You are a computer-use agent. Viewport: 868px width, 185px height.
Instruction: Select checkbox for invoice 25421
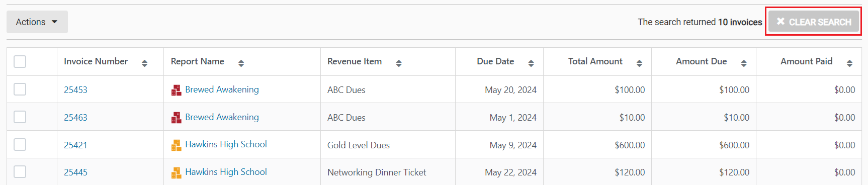[x=20, y=144]
